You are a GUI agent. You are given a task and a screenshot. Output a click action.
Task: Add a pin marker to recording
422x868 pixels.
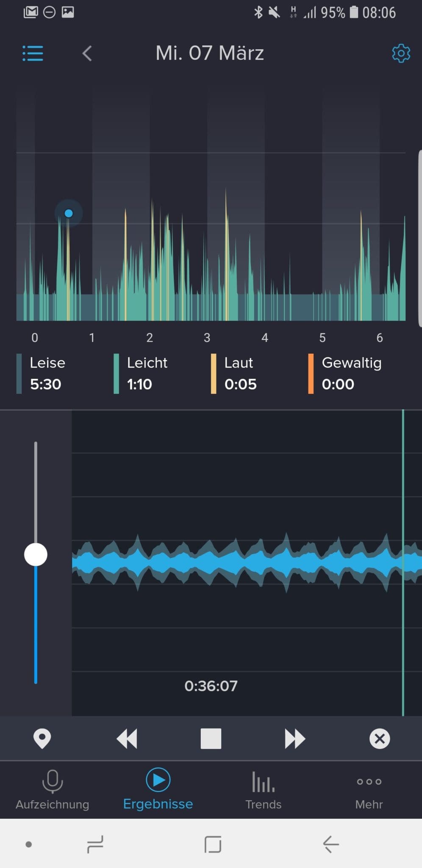[42, 739]
